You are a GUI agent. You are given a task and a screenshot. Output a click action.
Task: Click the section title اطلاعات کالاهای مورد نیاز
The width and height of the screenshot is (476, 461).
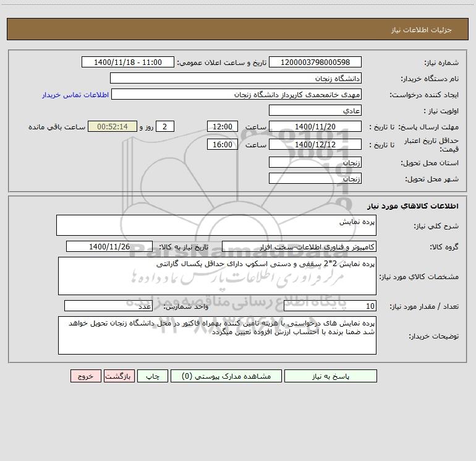[413, 206]
